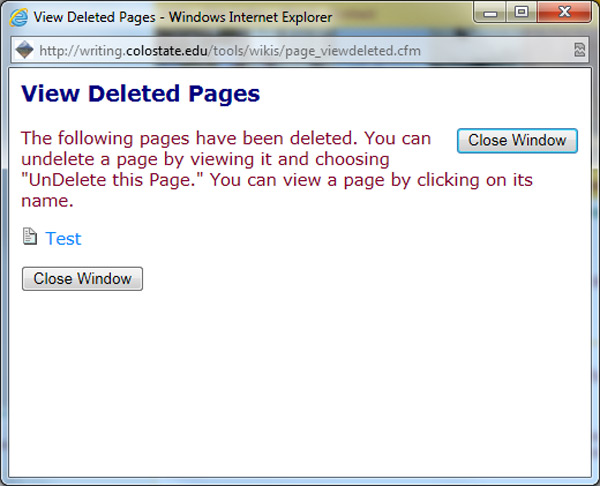Click the compatibility view icon in address bar
Image resolution: width=600 pixels, height=486 pixels.
[x=579, y=50]
